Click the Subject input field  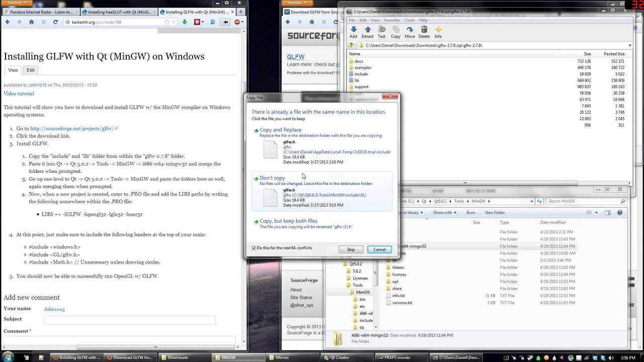click(x=129, y=320)
